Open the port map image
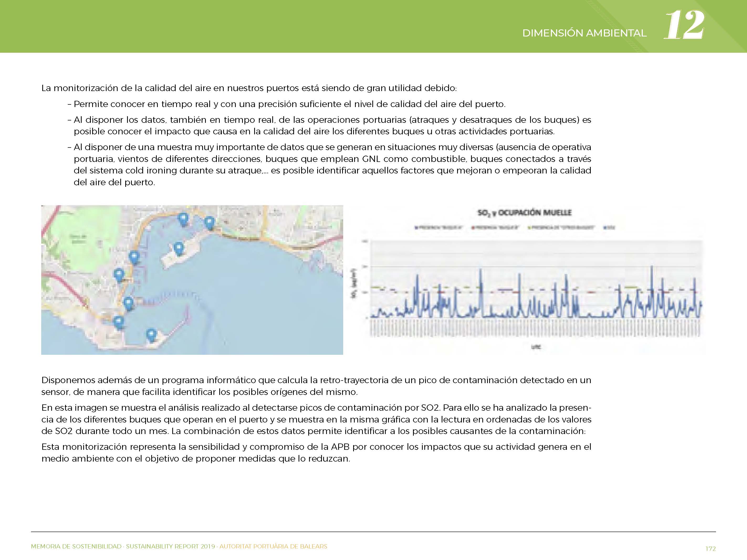 (x=192, y=280)
